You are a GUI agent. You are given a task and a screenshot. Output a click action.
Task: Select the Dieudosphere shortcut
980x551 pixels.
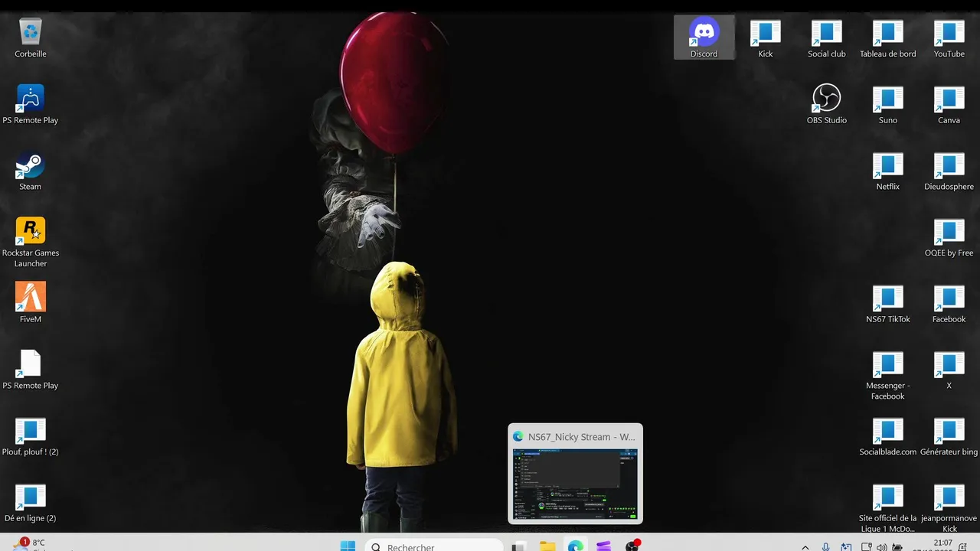(949, 171)
